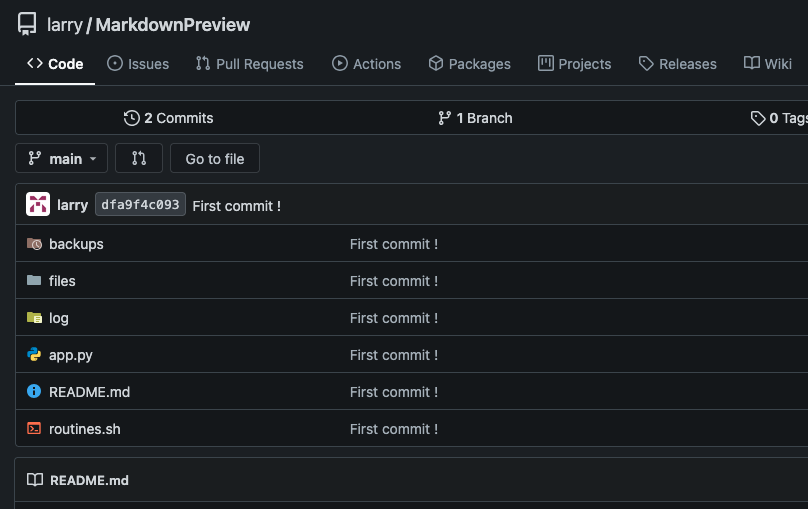Go to the Actions tab

366,64
